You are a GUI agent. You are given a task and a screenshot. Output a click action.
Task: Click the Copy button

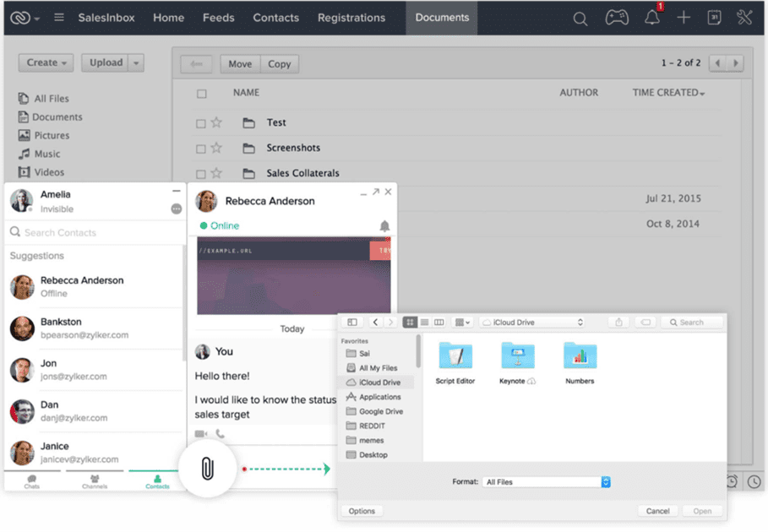[279, 64]
